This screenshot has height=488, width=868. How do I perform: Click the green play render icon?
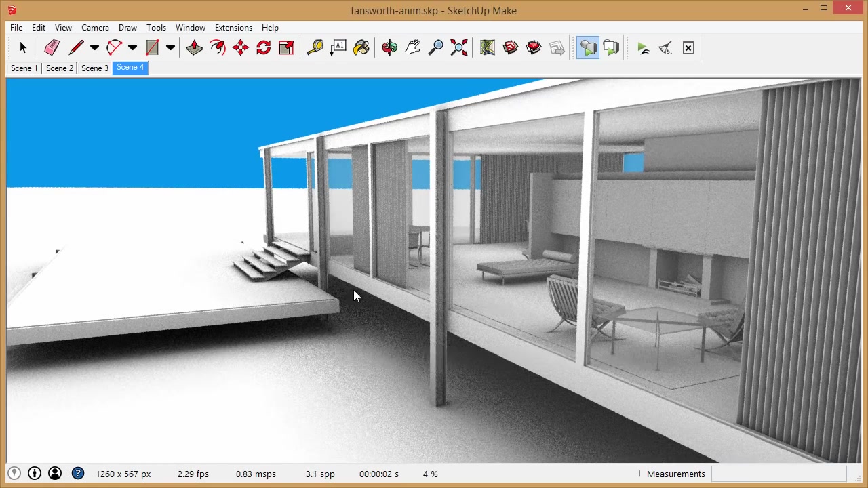pos(643,47)
